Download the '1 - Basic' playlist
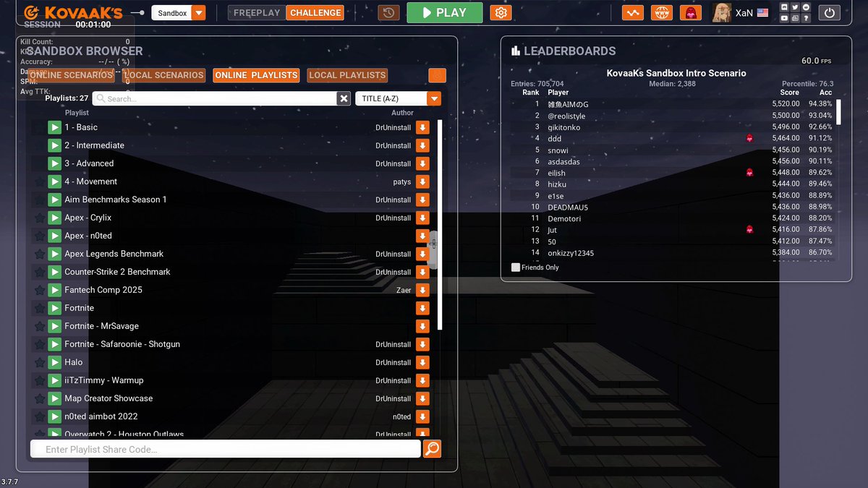The width and height of the screenshot is (868, 488). click(x=422, y=127)
